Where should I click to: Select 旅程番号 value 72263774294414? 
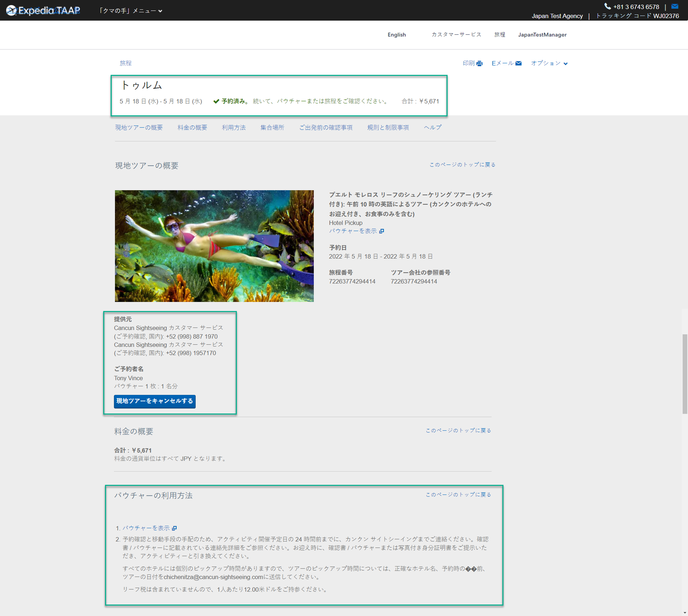tap(352, 281)
